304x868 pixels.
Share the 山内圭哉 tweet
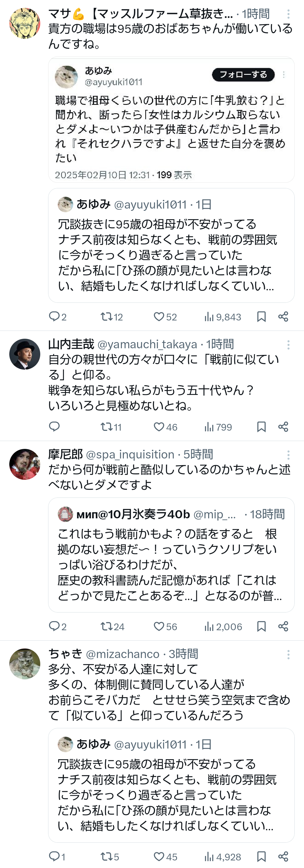tap(283, 427)
